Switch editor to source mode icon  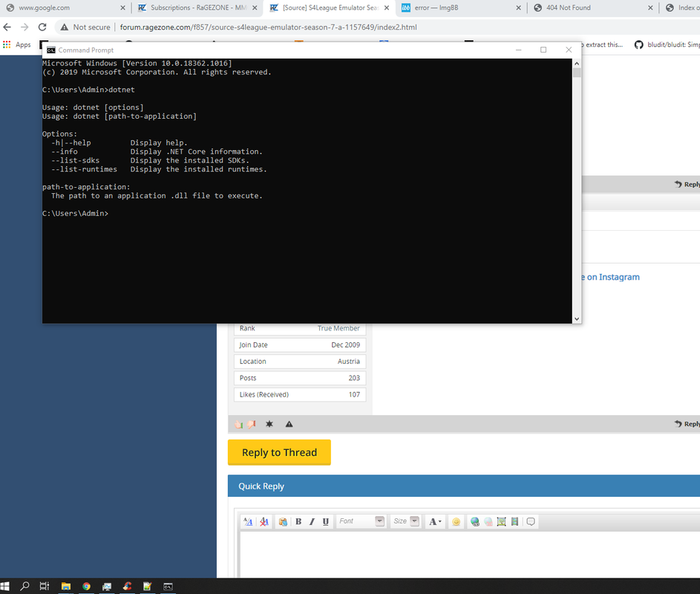pyautogui.click(x=248, y=521)
